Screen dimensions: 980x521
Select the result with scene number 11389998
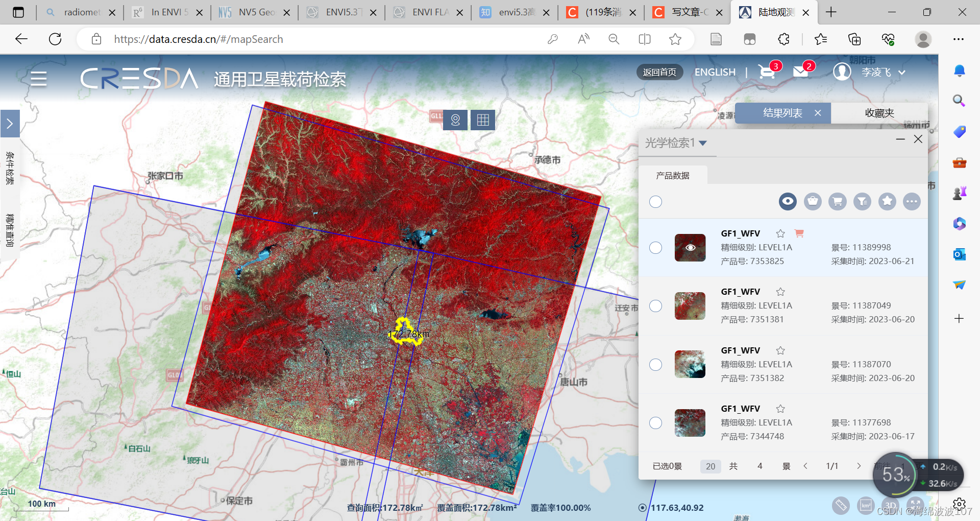pos(655,248)
